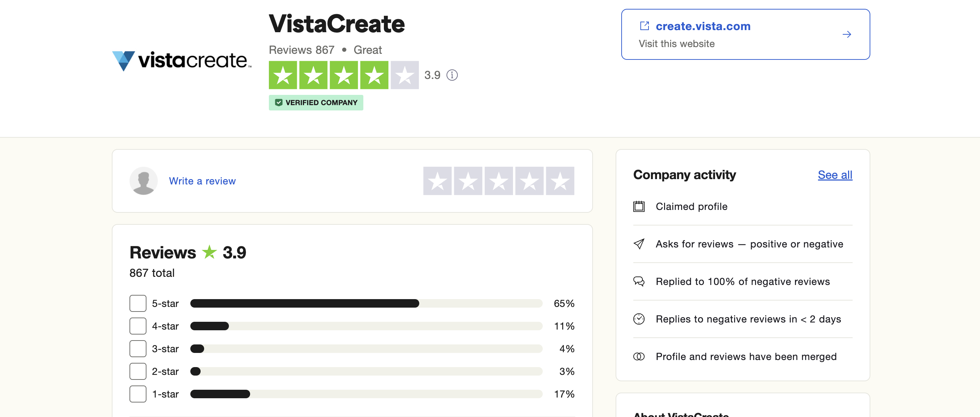Click the merge icon next to profile merged note
980x417 pixels.
(x=639, y=356)
